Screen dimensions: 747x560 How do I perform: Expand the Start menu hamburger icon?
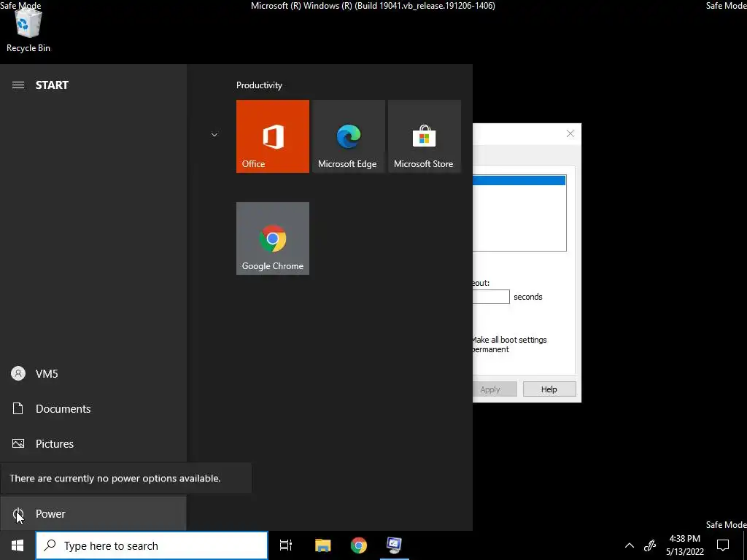coord(18,85)
